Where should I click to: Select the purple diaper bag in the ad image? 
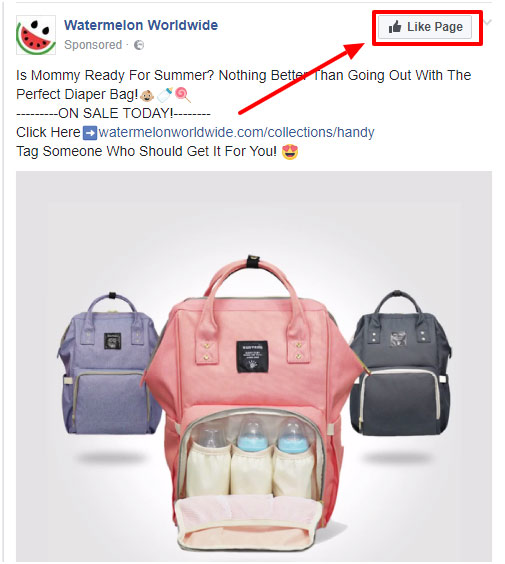click(x=107, y=363)
